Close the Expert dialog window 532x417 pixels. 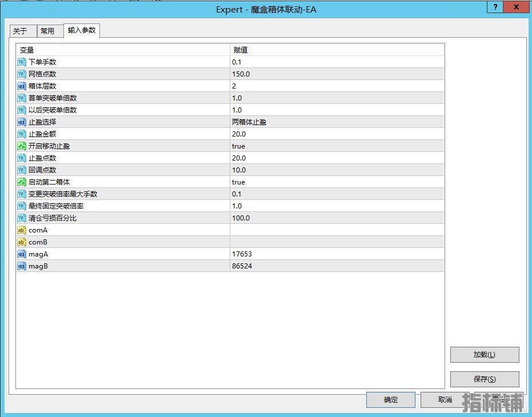[x=517, y=7]
